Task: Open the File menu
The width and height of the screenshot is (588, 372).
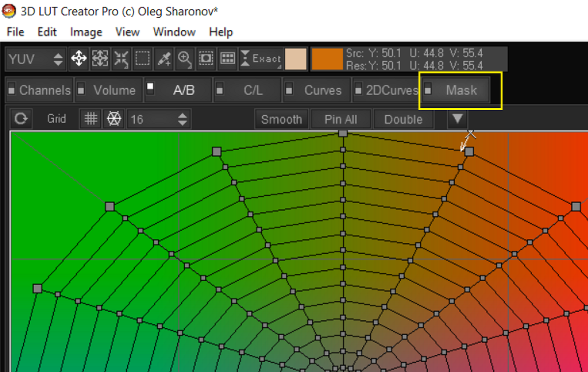Action: point(15,32)
